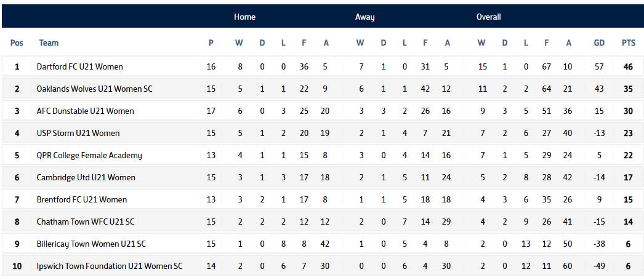Select the Cambridge Utd U21 Women row
Image resolution: width=644 pixels, height=280 pixels.
point(86,177)
